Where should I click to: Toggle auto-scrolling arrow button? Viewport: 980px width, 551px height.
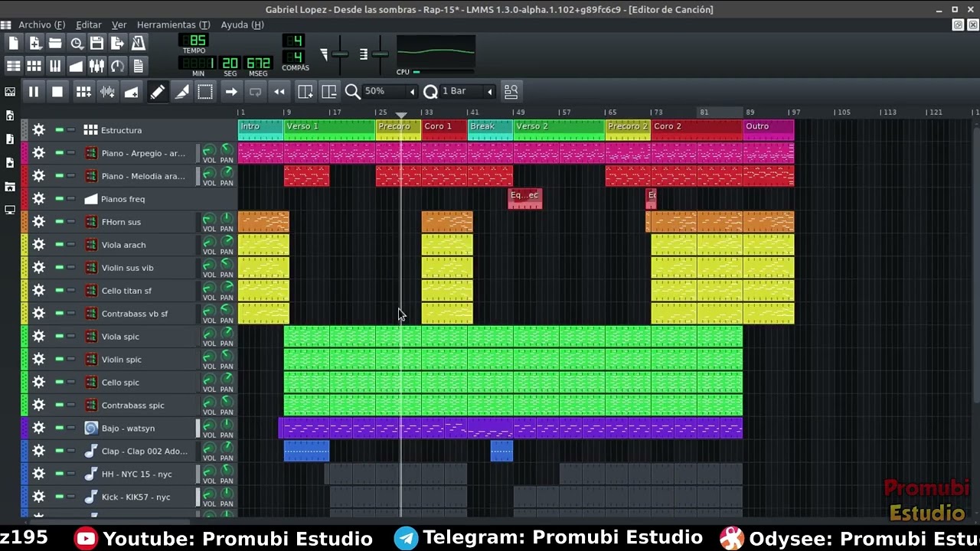230,92
